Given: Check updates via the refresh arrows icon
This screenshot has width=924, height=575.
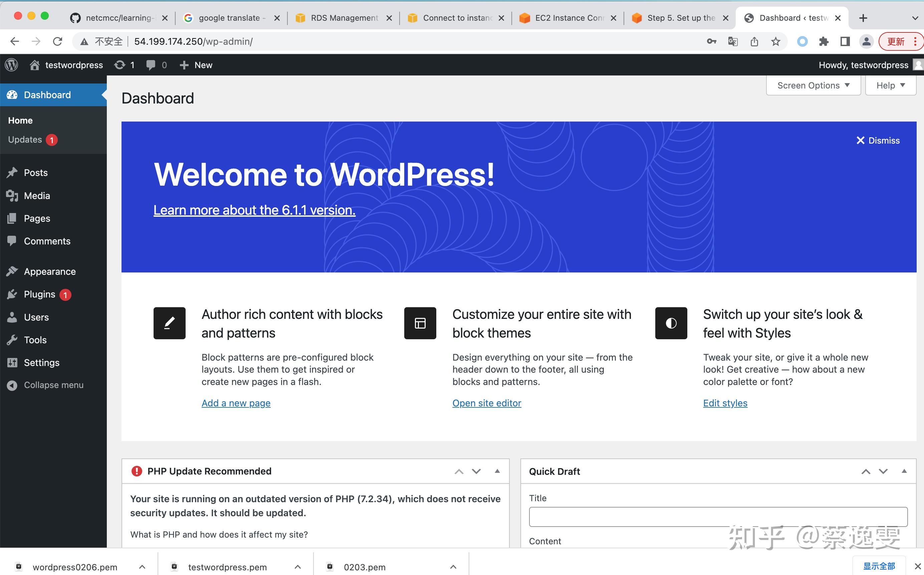Looking at the screenshot, I should click(120, 65).
